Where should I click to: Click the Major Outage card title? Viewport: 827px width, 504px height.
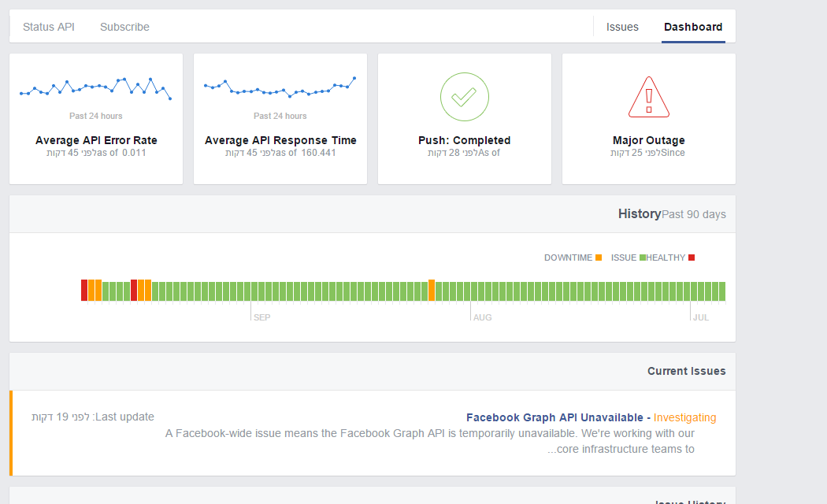648,140
